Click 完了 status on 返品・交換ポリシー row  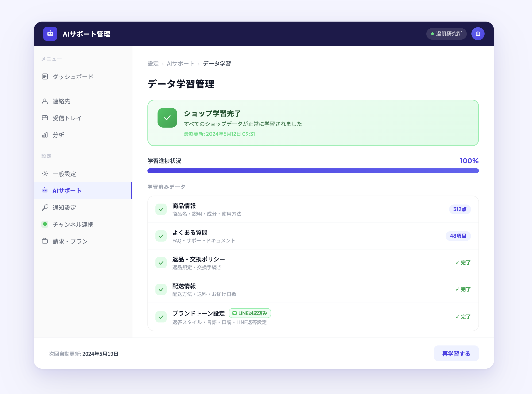[463, 263]
